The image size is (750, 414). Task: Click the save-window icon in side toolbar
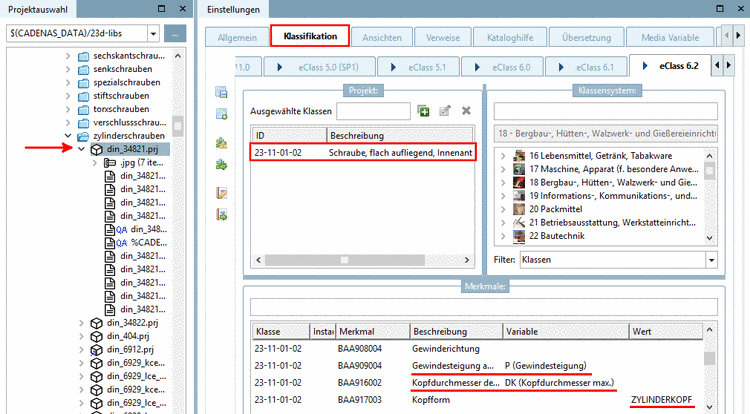click(x=221, y=92)
